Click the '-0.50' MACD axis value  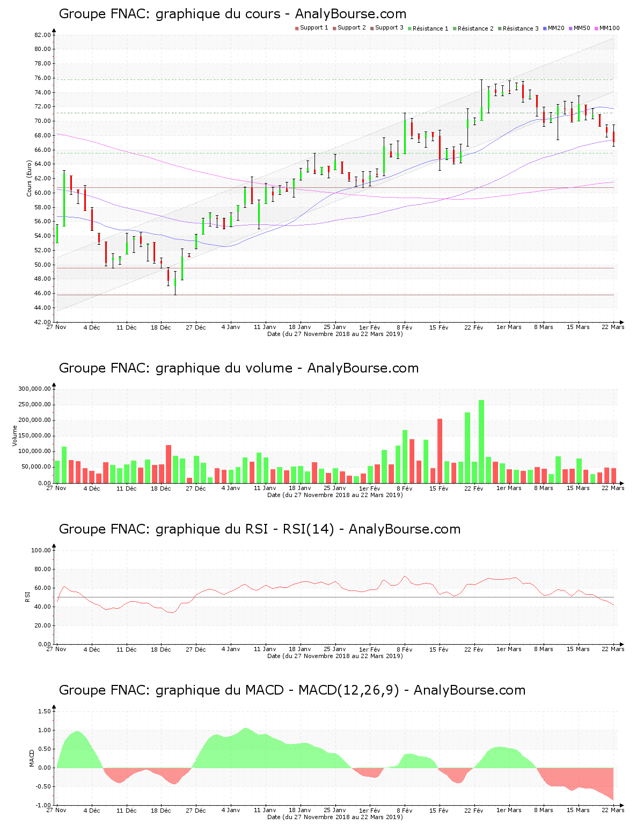(x=43, y=786)
